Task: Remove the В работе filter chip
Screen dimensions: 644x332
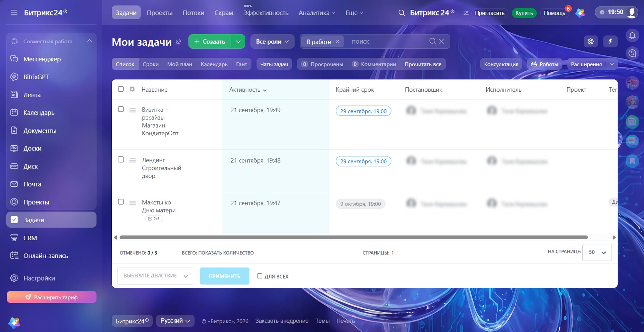Action: point(338,41)
